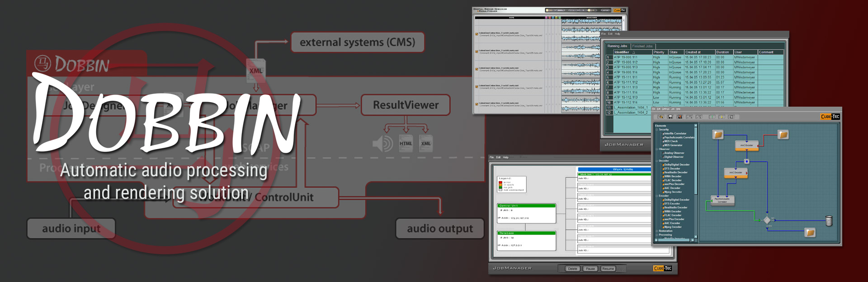Toggle checkbox for first track in ResultViewer
Screen dimensions: 868x282
(x=476, y=34)
